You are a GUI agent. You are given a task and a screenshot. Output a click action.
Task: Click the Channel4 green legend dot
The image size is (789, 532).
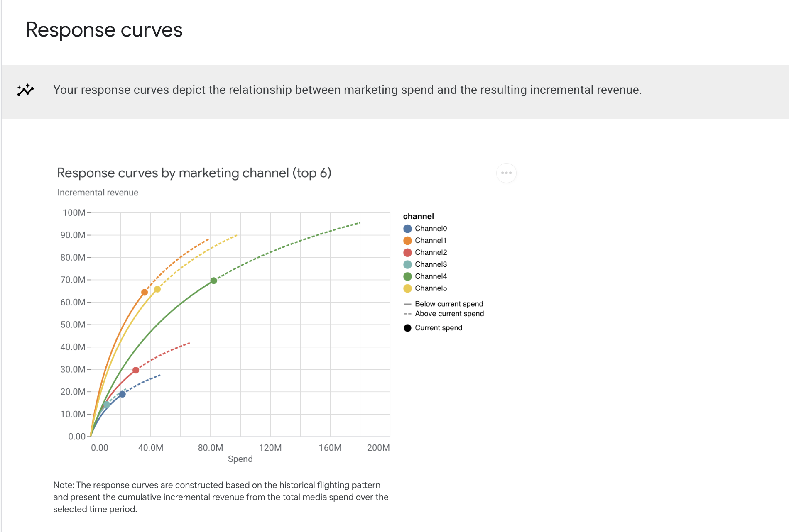tap(408, 276)
